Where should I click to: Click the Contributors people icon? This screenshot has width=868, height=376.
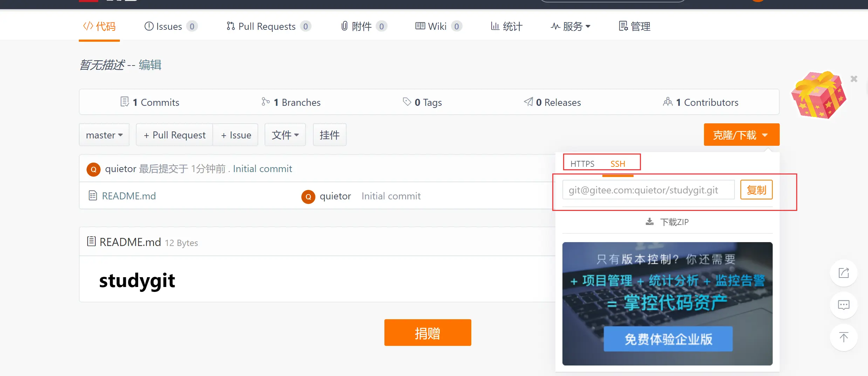point(668,102)
